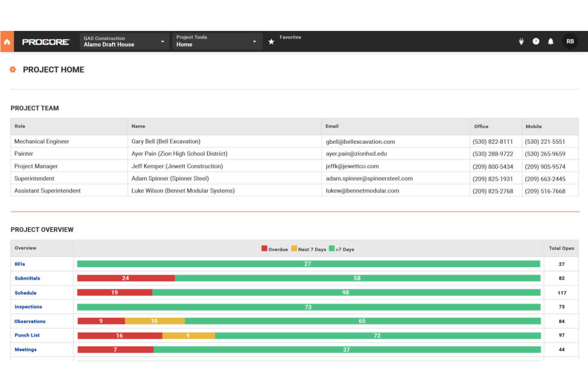Click the red Submittals overdue bar 24
588x392 pixels.
[x=126, y=278]
